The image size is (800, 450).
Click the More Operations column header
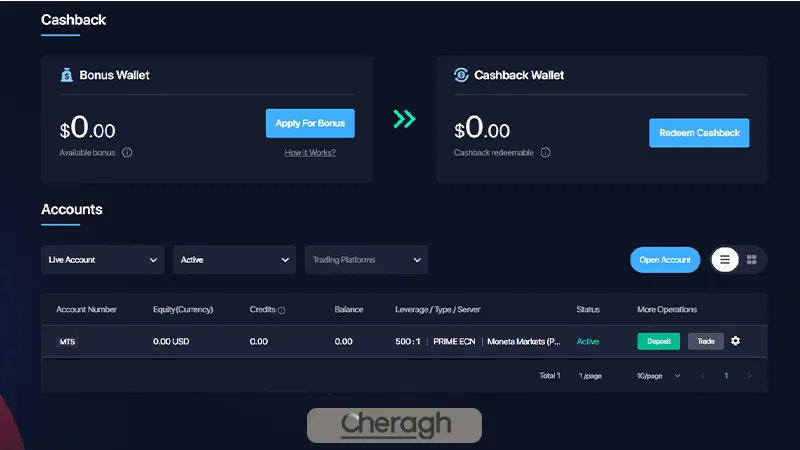(x=667, y=309)
